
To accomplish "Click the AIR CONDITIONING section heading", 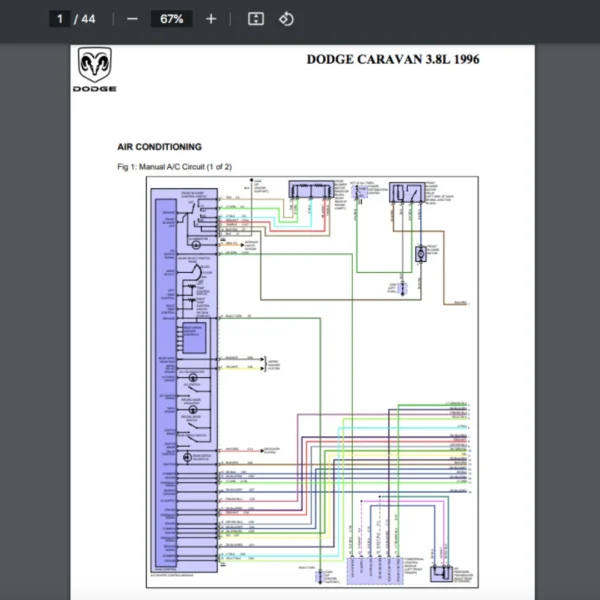I will tap(159, 147).
